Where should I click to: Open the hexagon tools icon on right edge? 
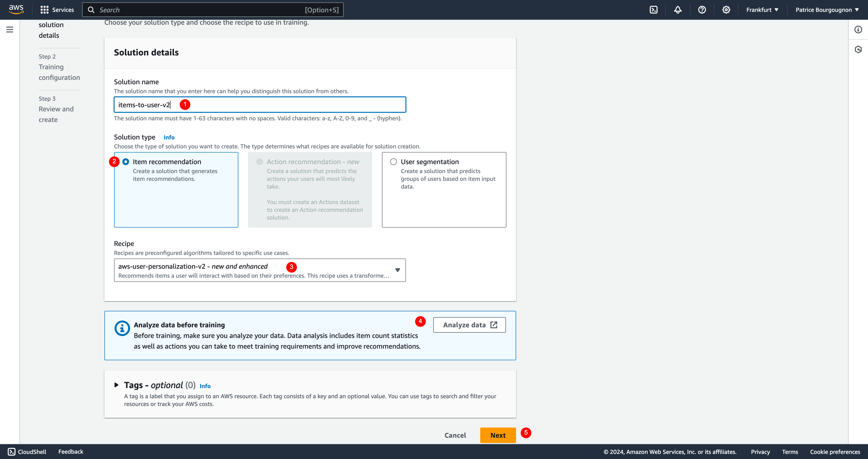click(x=858, y=49)
